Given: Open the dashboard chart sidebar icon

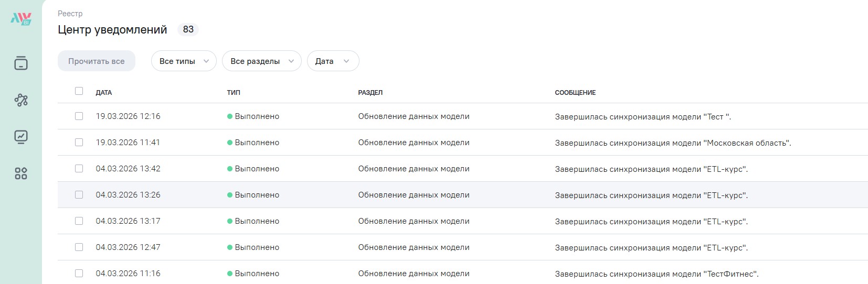Looking at the screenshot, I should click(x=21, y=137).
